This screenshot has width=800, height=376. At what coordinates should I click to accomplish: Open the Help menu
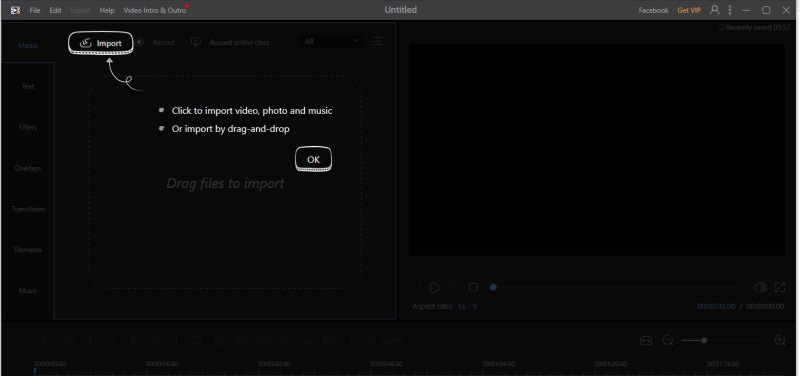point(107,10)
